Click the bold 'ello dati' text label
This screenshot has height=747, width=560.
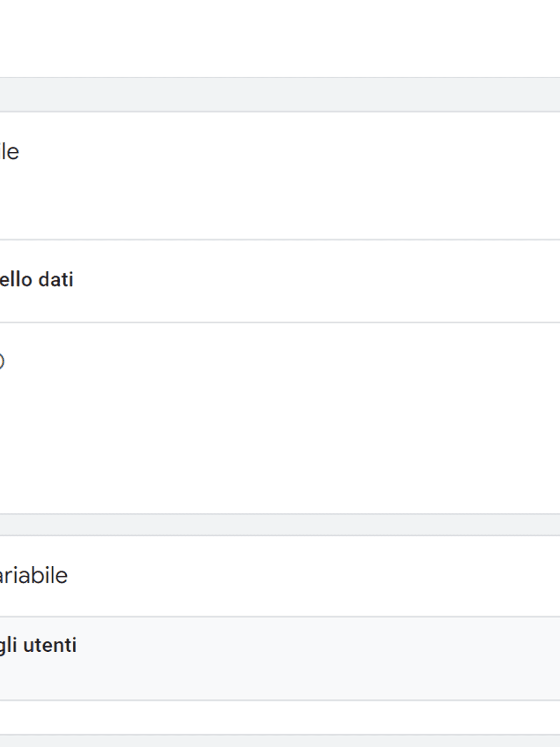(x=36, y=280)
